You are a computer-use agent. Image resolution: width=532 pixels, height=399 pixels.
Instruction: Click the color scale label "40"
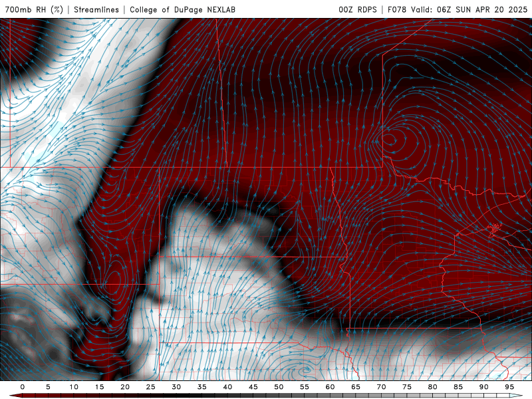(x=227, y=387)
